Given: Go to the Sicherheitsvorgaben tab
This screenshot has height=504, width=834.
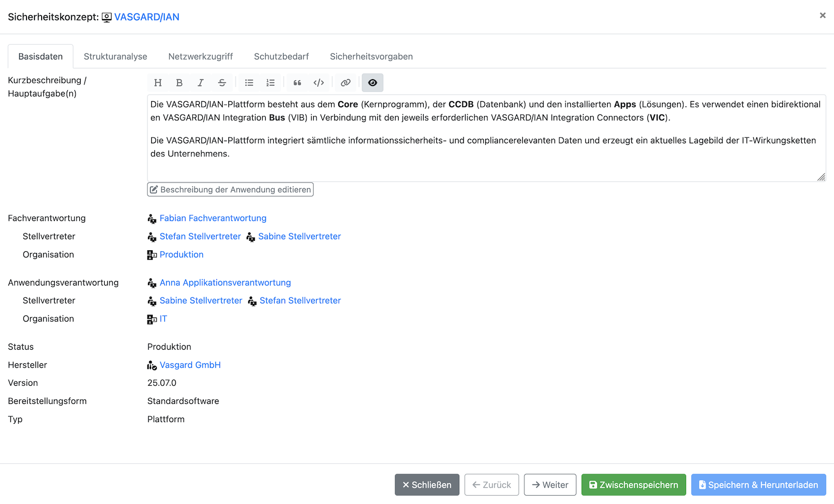Looking at the screenshot, I should (371, 57).
